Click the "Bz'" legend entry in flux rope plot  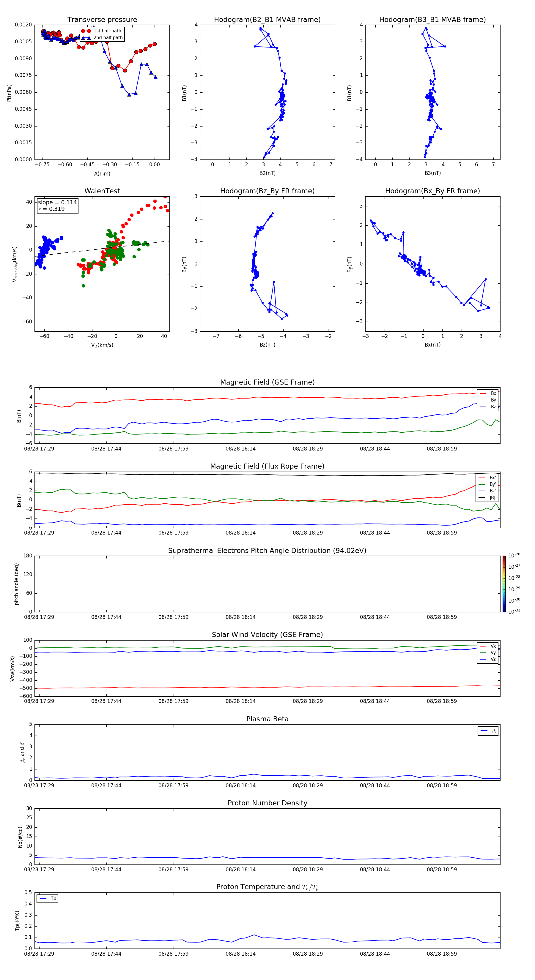(x=487, y=491)
